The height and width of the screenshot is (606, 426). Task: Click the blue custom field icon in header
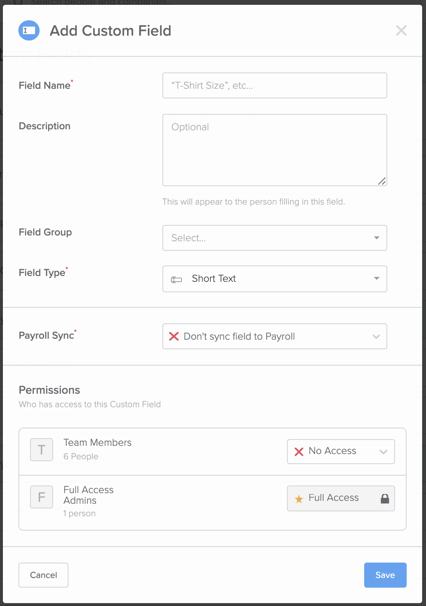(x=29, y=31)
